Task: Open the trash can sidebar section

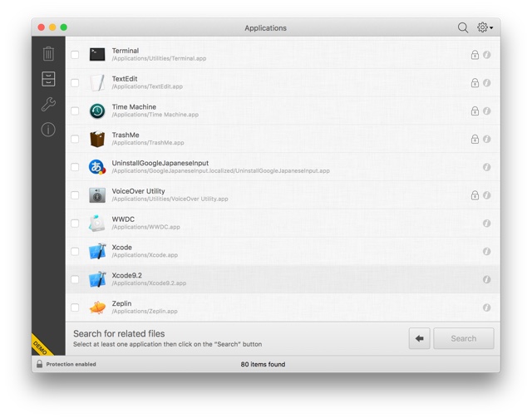Action: 48,54
